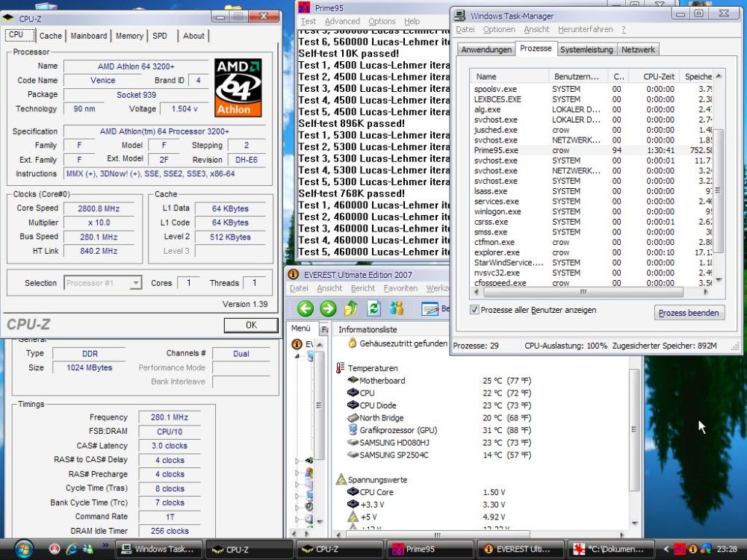Image resolution: width=747 pixels, height=560 pixels.
Task: Open the EVEREST report wizard icon
Action: pos(430,309)
